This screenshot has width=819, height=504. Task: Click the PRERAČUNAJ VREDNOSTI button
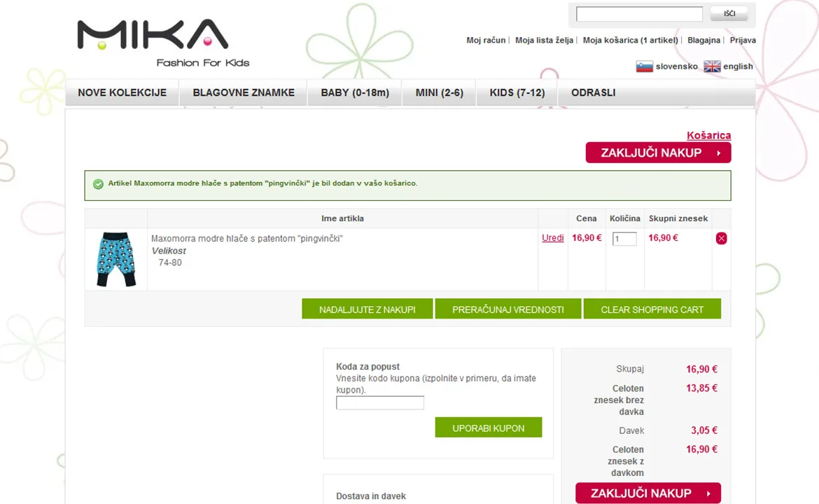507,309
